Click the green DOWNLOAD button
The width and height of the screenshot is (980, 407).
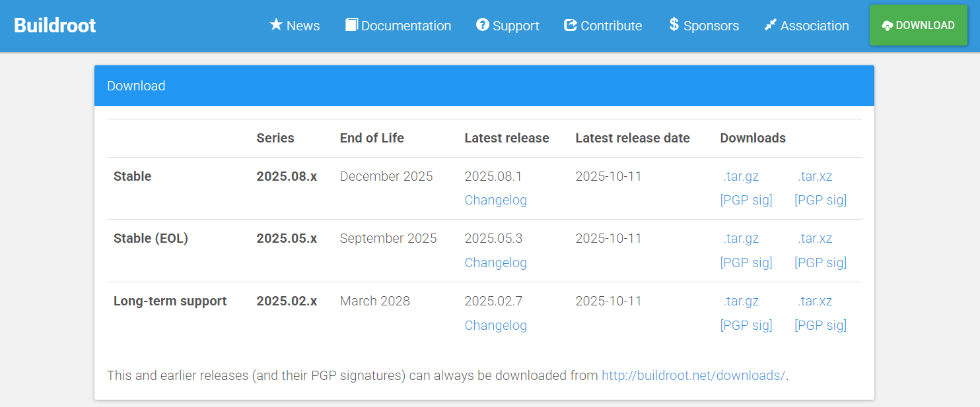pos(919,25)
